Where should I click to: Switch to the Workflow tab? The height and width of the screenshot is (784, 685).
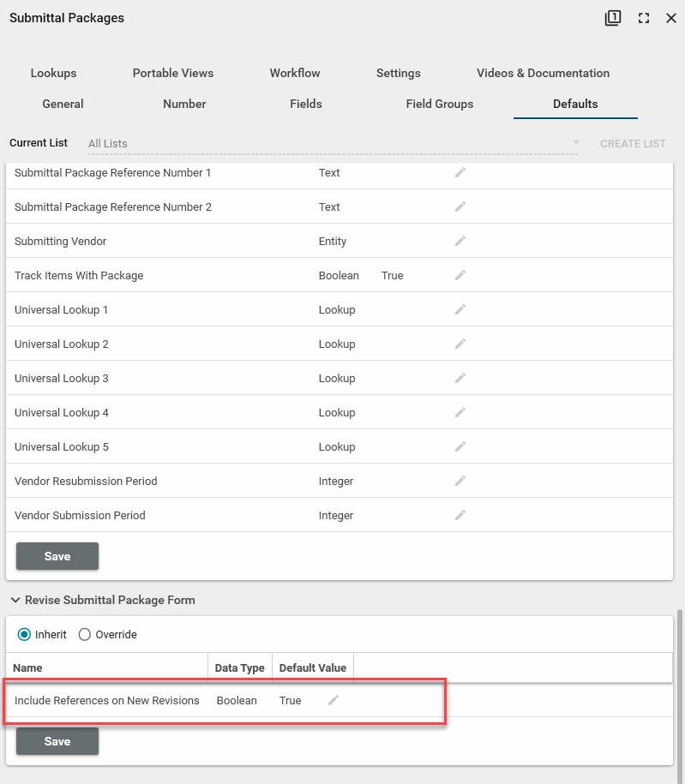(295, 73)
